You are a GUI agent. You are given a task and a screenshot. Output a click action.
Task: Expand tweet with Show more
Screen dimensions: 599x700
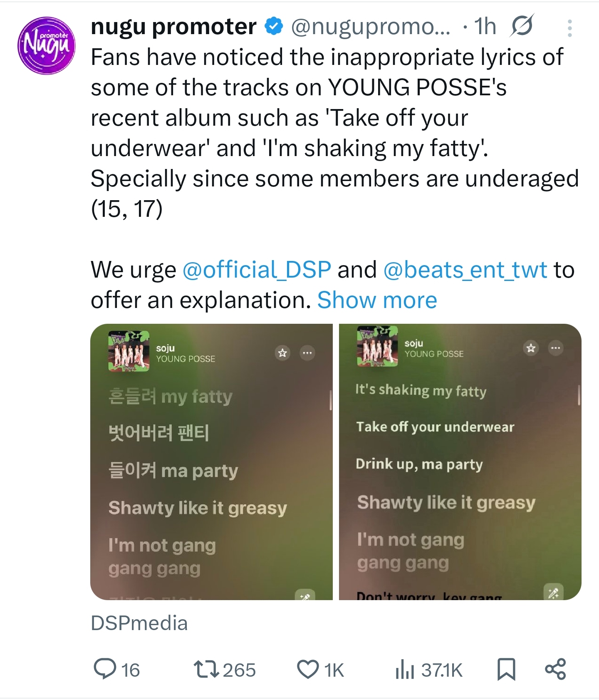coord(377,300)
